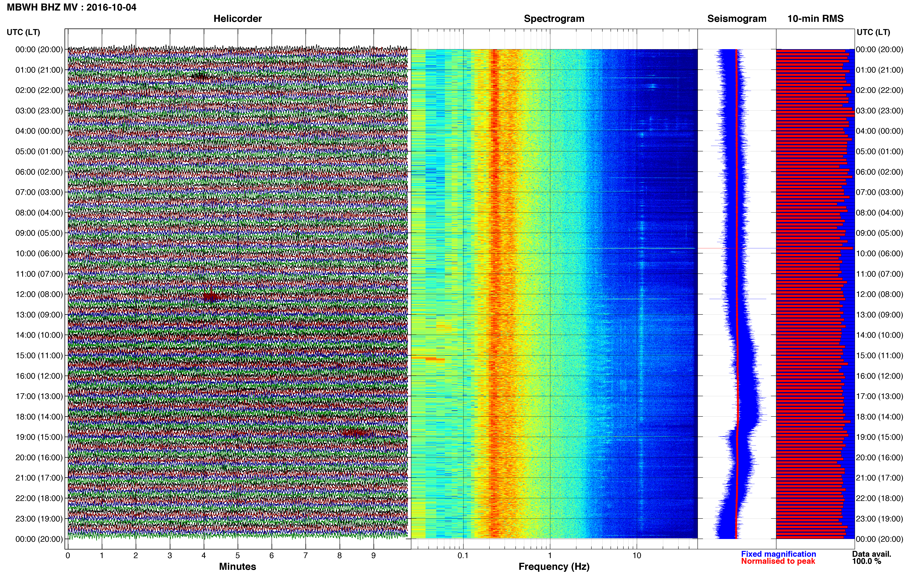The image size is (924, 578).
Task: Click 10:00 (06:00) beside the Helicorder panel
Action: tap(39, 253)
